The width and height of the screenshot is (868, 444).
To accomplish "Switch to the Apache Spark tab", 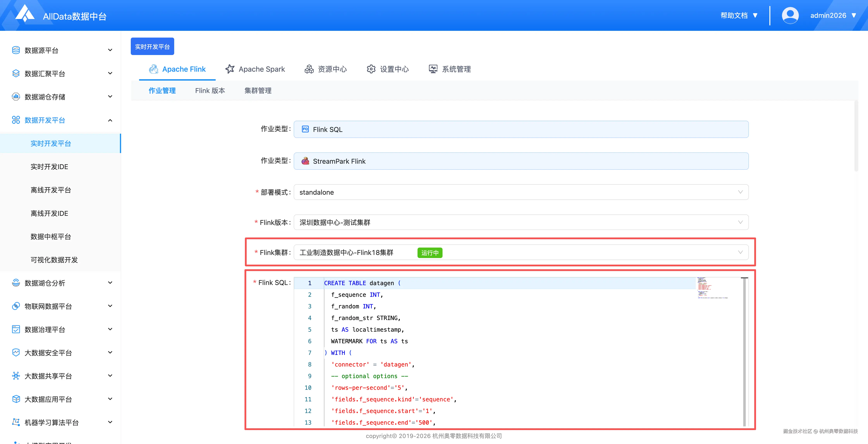I will [x=255, y=69].
